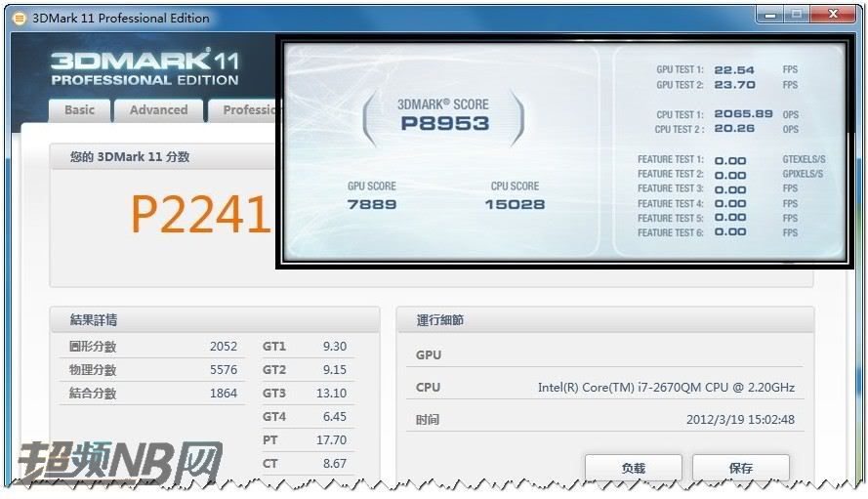Image resolution: width=868 pixels, height=499 pixels.
Task: Click the PT result 17.70
Action: pos(331,439)
